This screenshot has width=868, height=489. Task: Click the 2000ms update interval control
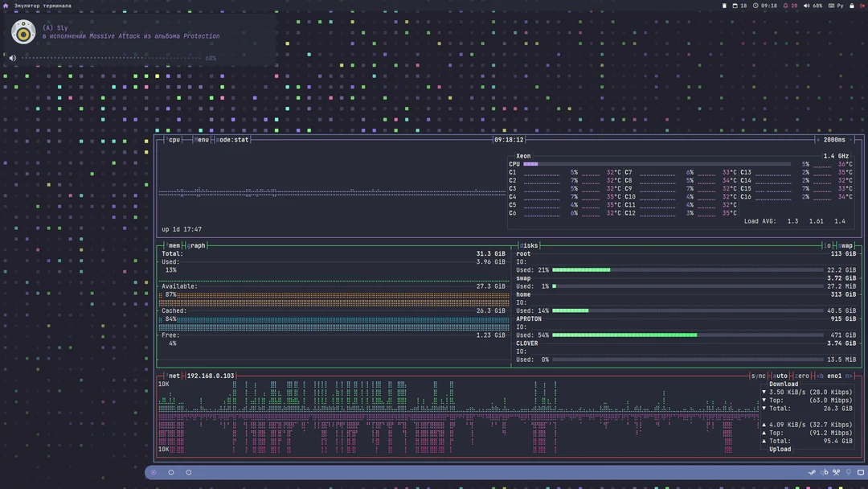click(x=834, y=139)
